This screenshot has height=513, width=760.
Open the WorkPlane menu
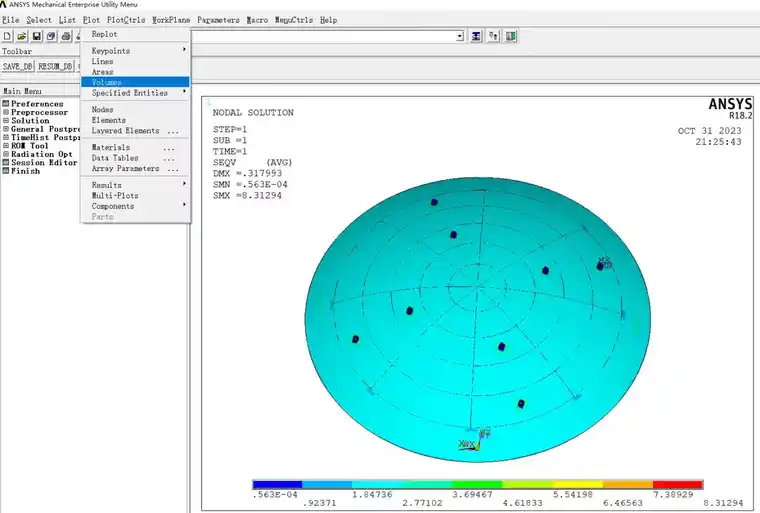point(171,20)
